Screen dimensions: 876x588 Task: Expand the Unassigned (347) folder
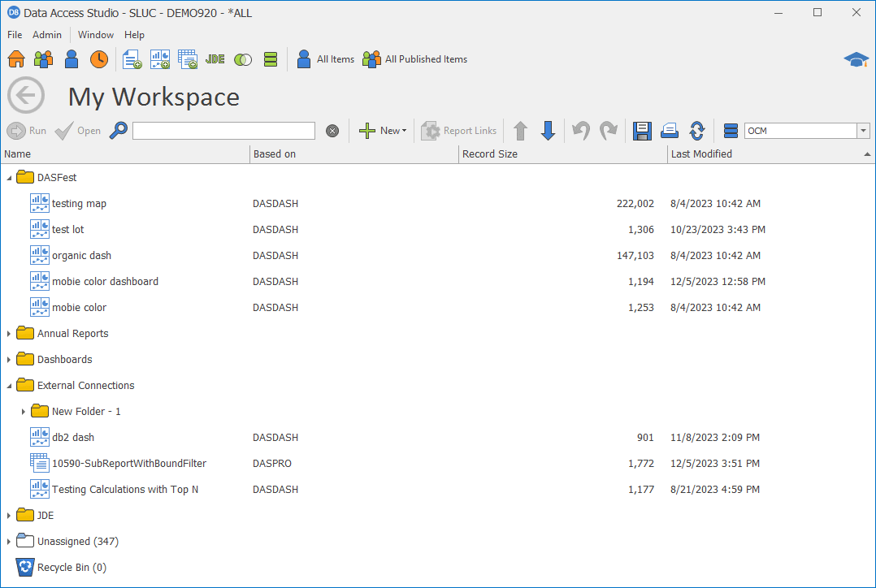point(10,542)
